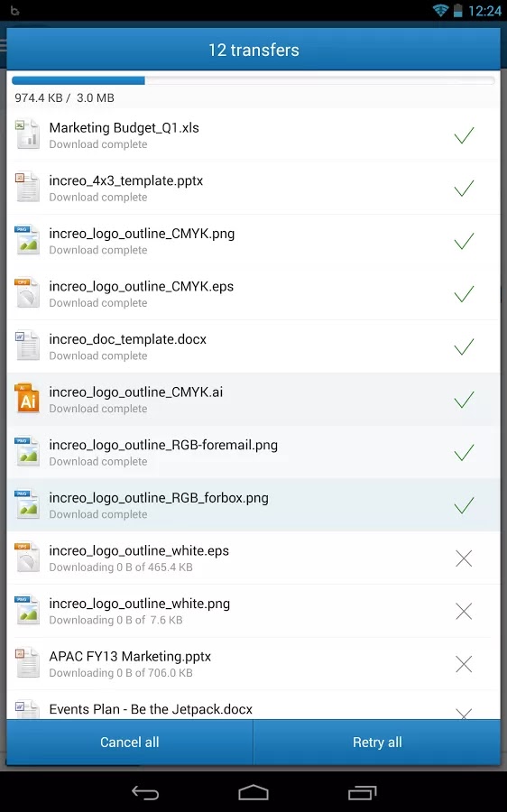Viewport: 507px width, 812px height.
Task: Click Downloading 0 B of 7.6 KB status
Action: point(116,620)
